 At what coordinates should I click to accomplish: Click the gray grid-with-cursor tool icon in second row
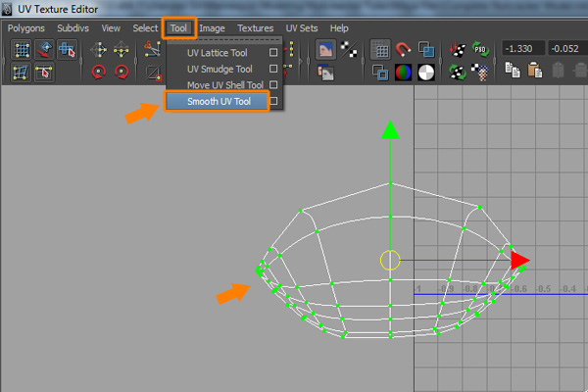point(44,73)
